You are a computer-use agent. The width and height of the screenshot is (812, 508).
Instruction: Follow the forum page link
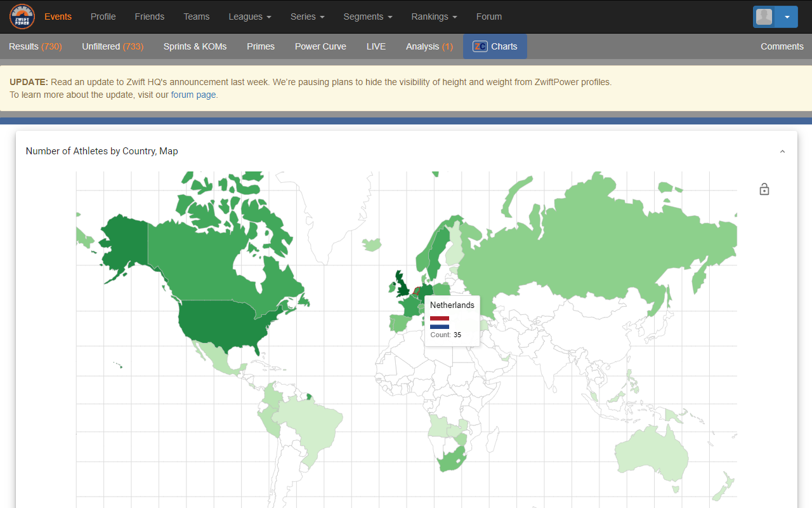tap(193, 95)
